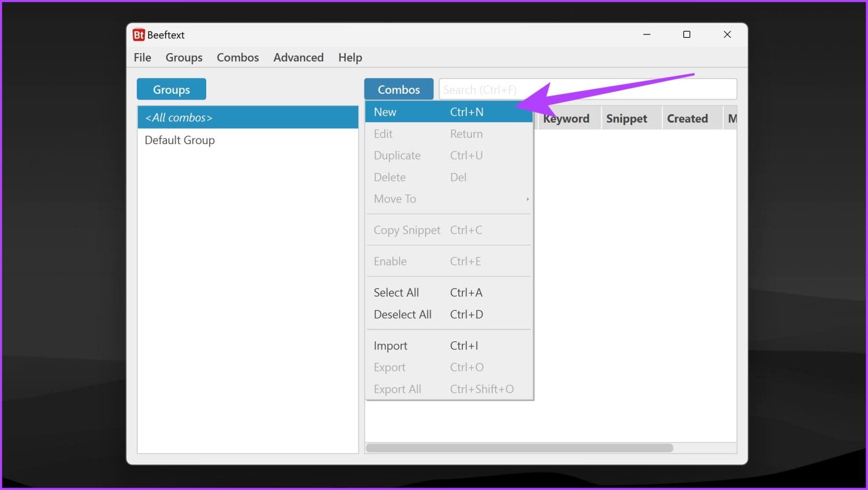Choose Select All in the context menu

(x=396, y=292)
